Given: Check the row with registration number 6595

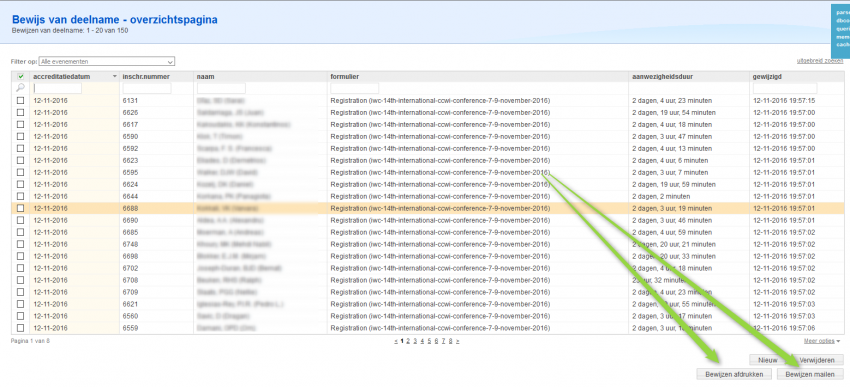Looking at the screenshot, I should 21,172.
